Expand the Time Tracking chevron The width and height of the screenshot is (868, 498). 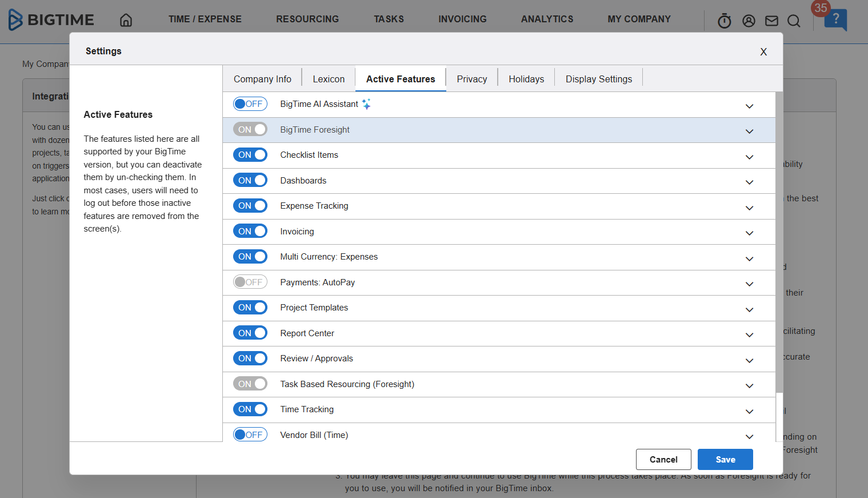(x=749, y=412)
